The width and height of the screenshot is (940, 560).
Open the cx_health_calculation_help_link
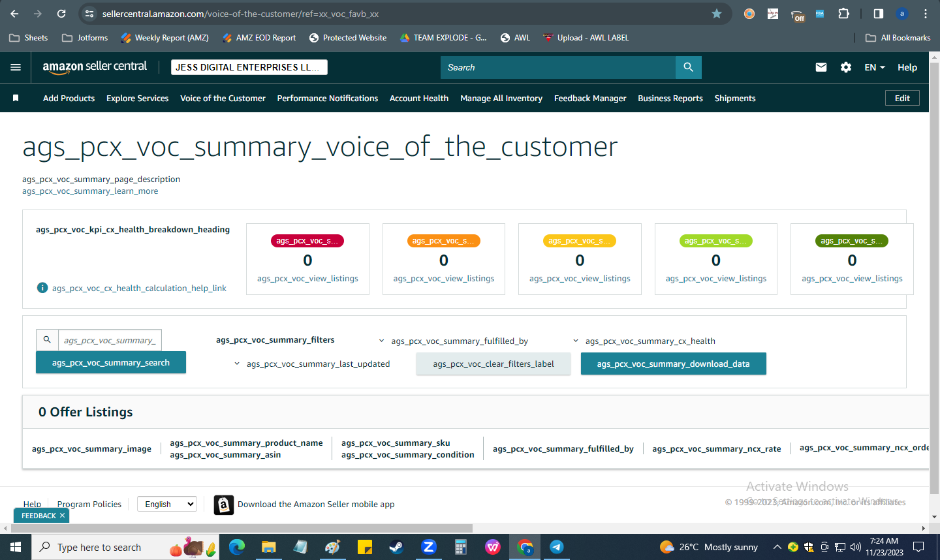(139, 288)
